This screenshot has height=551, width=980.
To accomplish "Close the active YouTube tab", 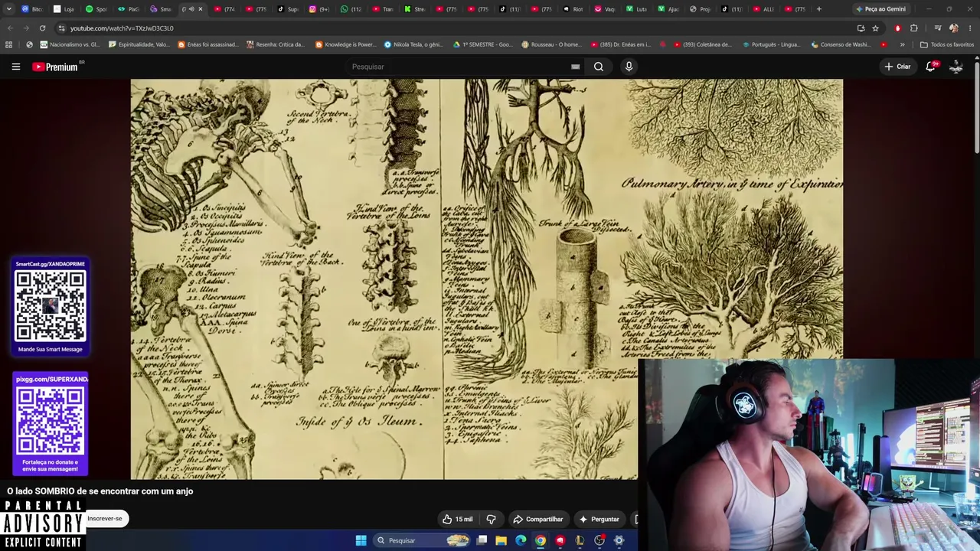I will 201,9.
